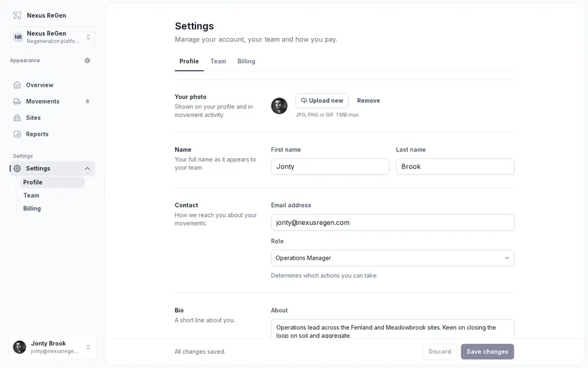Remove the profile photo

368,101
